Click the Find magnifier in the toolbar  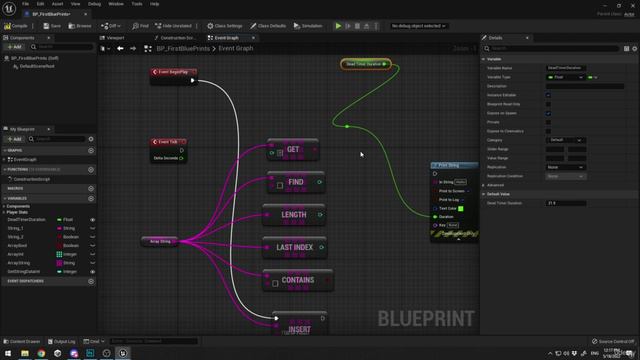pos(140,26)
